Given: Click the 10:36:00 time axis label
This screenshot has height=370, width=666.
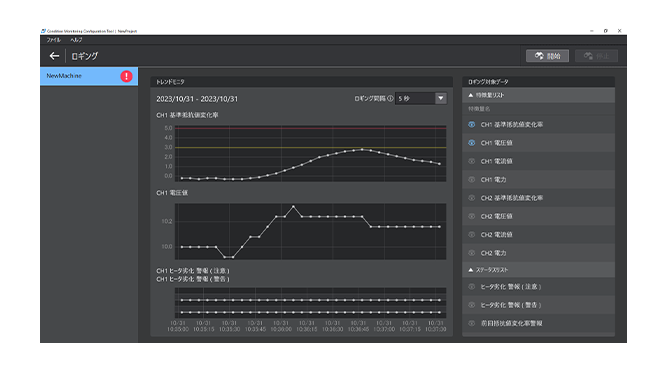Looking at the screenshot, I should pyautogui.click(x=281, y=326).
